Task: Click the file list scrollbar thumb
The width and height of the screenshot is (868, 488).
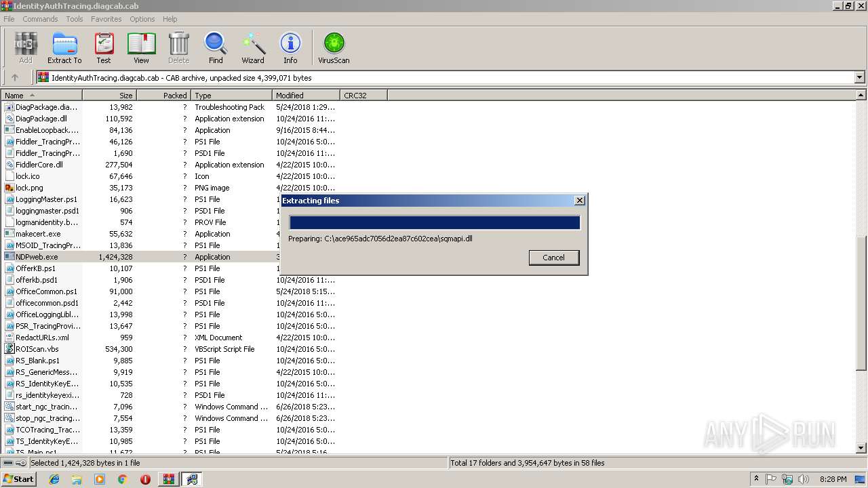Action: [x=861, y=303]
